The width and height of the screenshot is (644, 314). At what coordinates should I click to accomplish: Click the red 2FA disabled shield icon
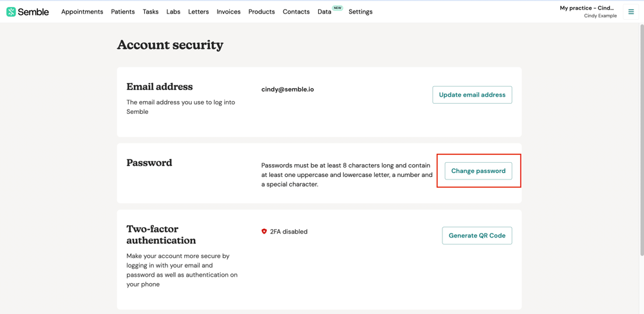[x=264, y=232]
